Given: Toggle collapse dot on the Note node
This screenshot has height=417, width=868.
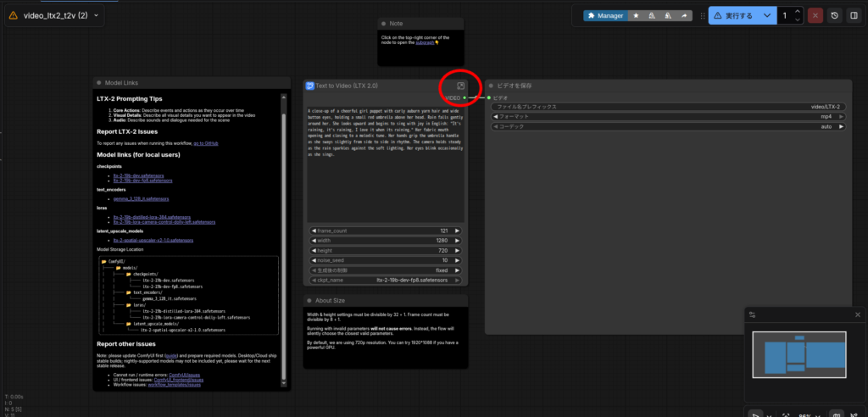Looking at the screenshot, I should coord(383,24).
